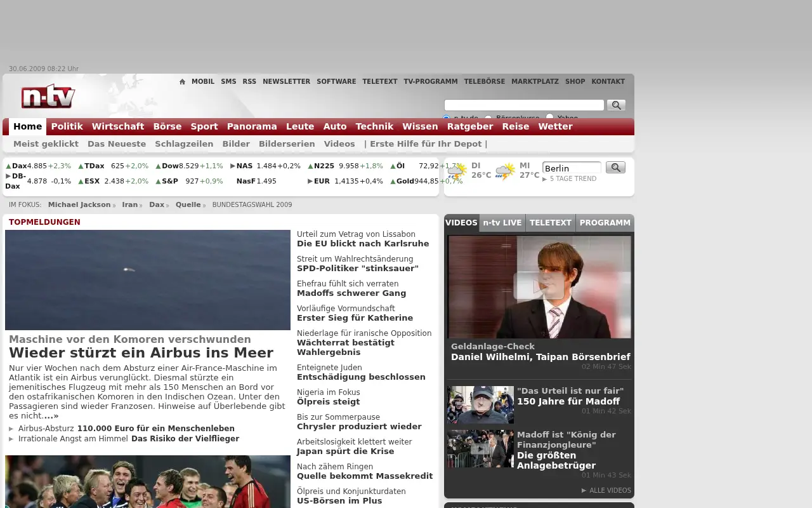Screen dimensions: 812x508
Task: Open the Wirtschaft section
Action: 118,126
